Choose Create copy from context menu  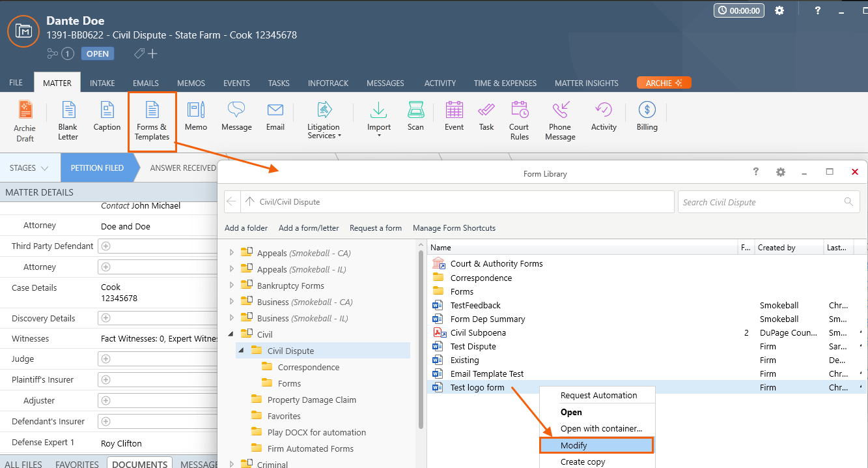tap(583, 461)
